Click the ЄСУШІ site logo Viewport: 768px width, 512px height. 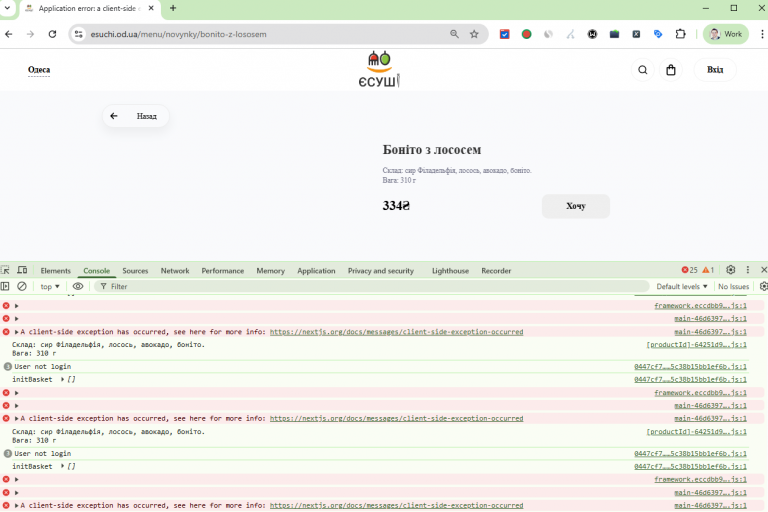pyautogui.click(x=379, y=69)
